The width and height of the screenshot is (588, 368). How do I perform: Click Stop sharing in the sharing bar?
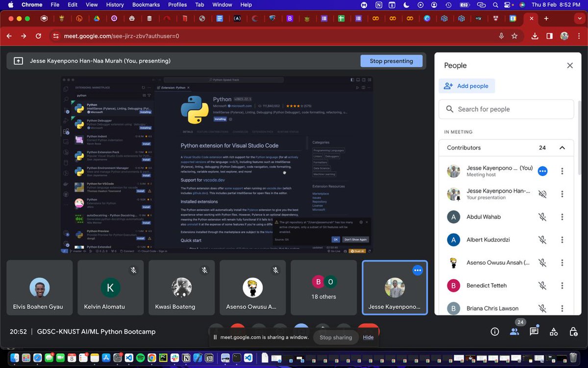[x=336, y=337]
